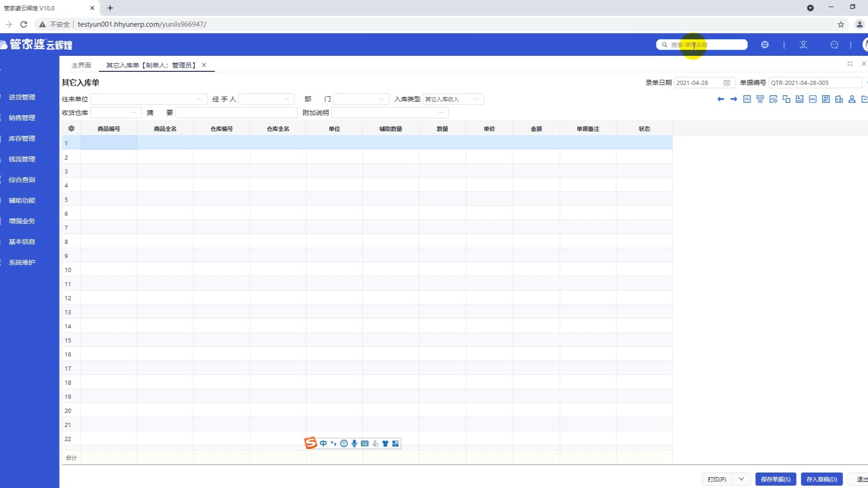Click the receipt printer toolbar icon
Viewport: 868px width, 488px height.
coord(760,99)
